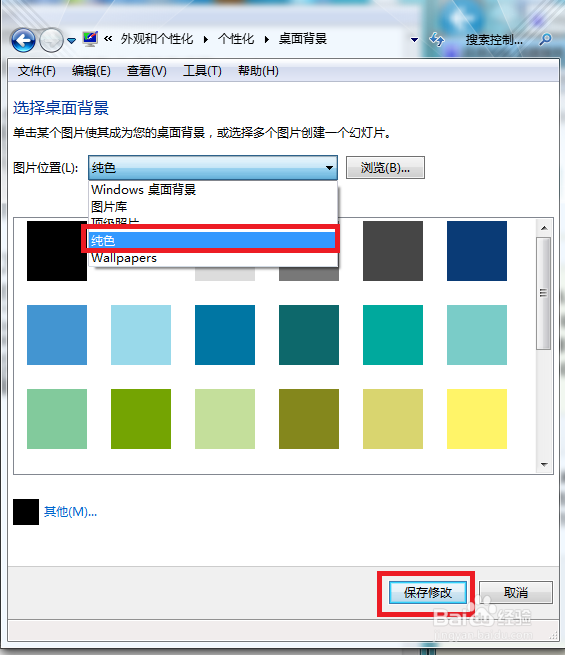This screenshot has height=655, width=565.
Task: Expand hidden breadcrumb chevrons before 外观和个性化
Action: pyautogui.click(x=108, y=39)
